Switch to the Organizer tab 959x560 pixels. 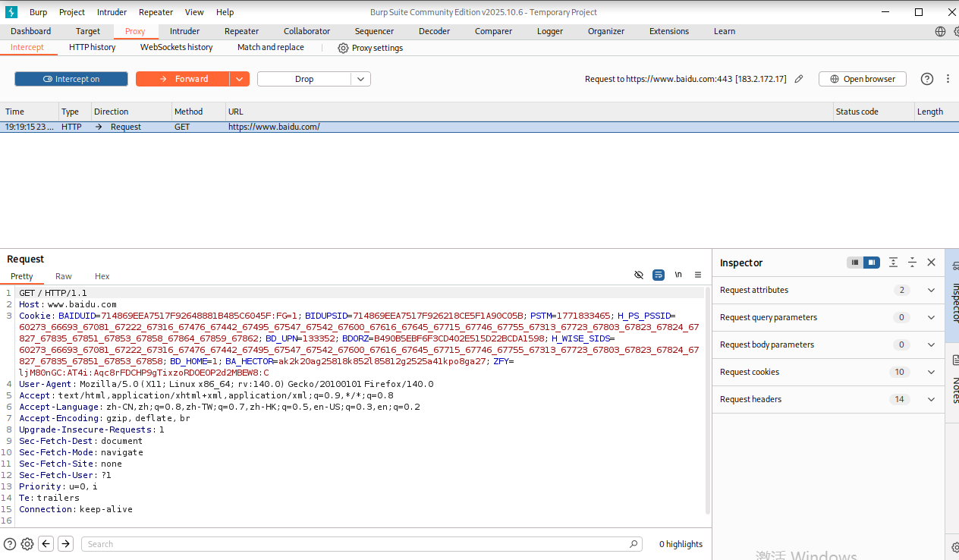click(606, 31)
